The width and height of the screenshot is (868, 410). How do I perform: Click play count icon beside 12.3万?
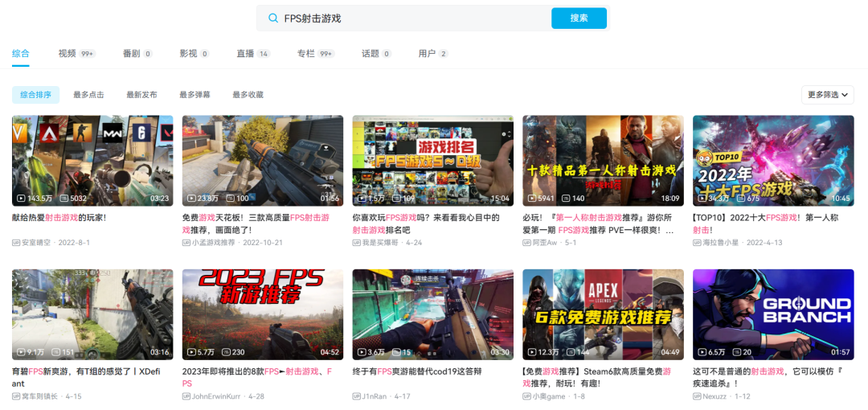pyautogui.click(x=532, y=352)
